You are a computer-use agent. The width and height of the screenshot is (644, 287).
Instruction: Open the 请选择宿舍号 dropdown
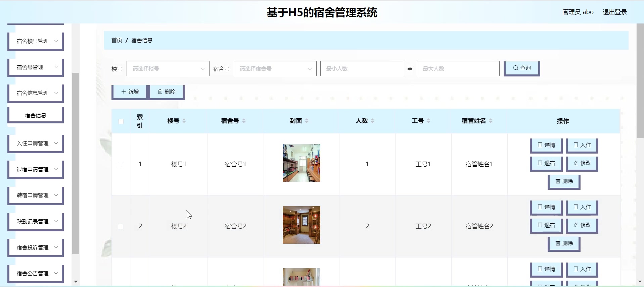click(275, 69)
